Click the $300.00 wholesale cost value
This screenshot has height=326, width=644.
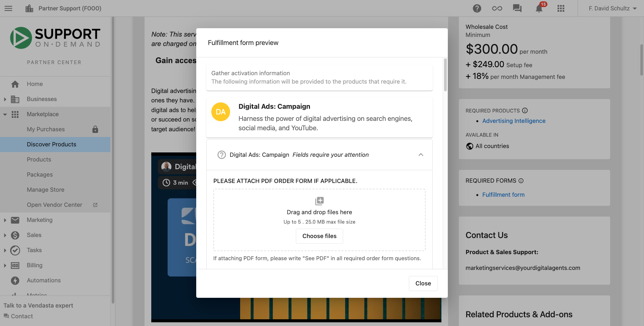point(492,49)
